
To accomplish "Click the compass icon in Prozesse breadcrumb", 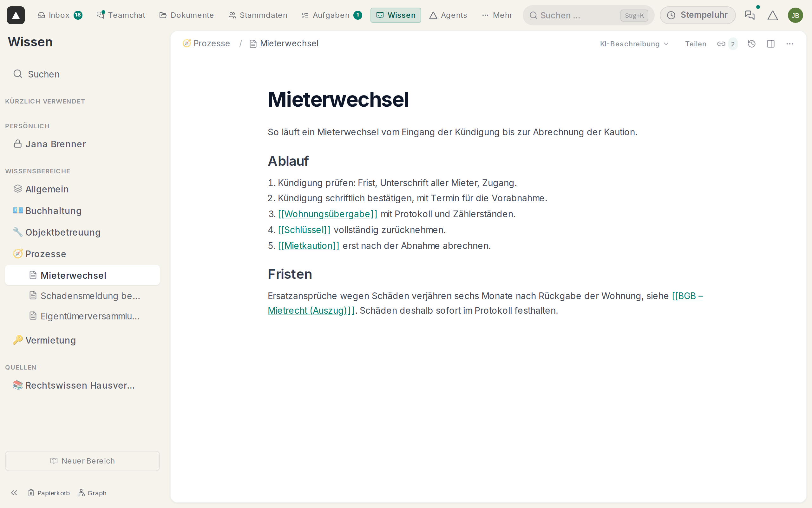I will pyautogui.click(x=187, y=43).
